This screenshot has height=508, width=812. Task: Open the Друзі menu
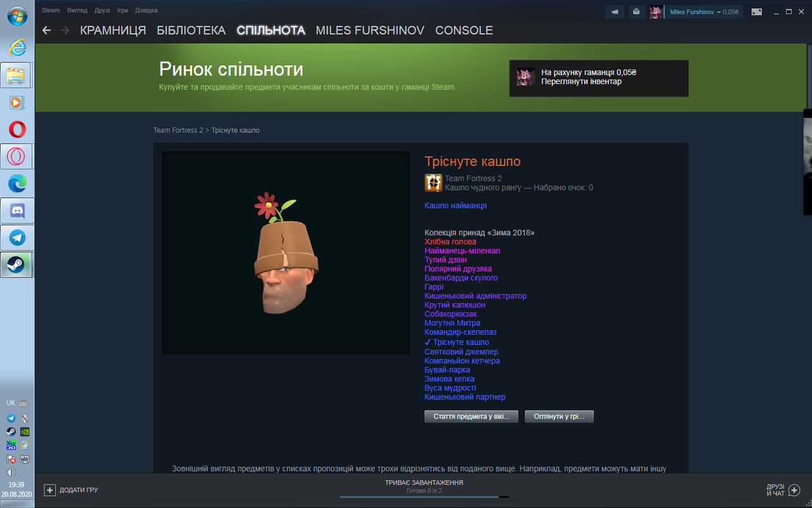[102, 10]
